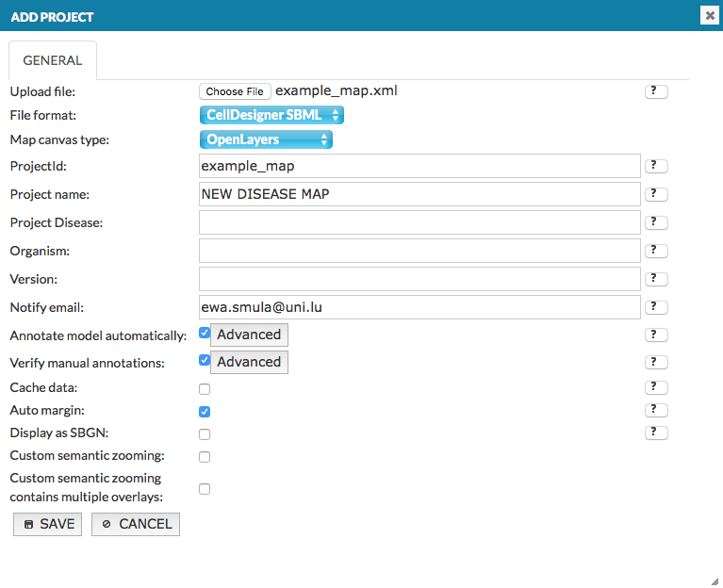Expand the Map canvas type dropdown
The height and width of the screenshot is (588, 723).
coord(266,139)
